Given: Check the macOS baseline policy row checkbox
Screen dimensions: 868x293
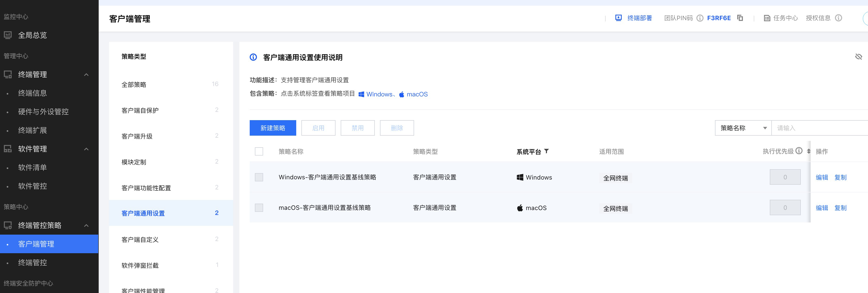Looking at the screenshot, I should [259, 208].
